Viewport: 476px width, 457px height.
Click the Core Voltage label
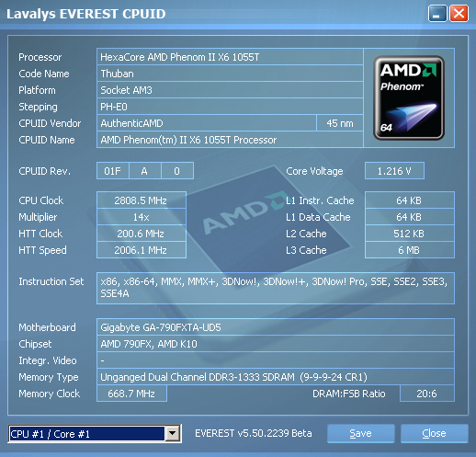(x=314, y=171)
